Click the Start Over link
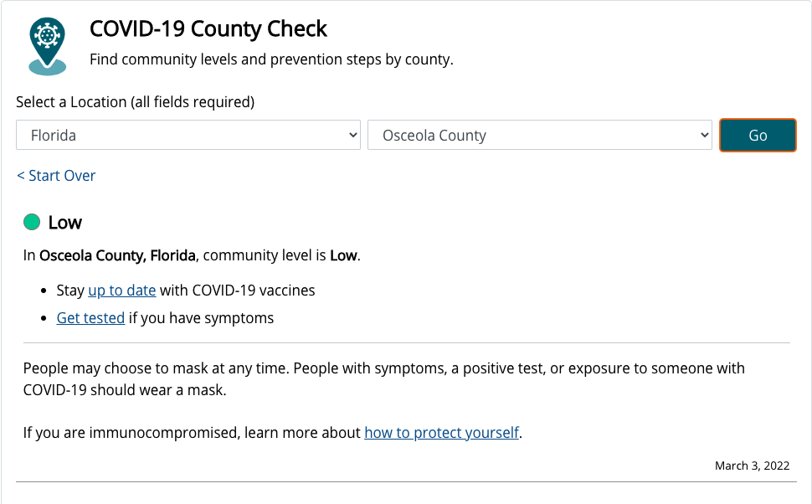The image size is (812, 504). pyautogui.click(x=56, y=176)
